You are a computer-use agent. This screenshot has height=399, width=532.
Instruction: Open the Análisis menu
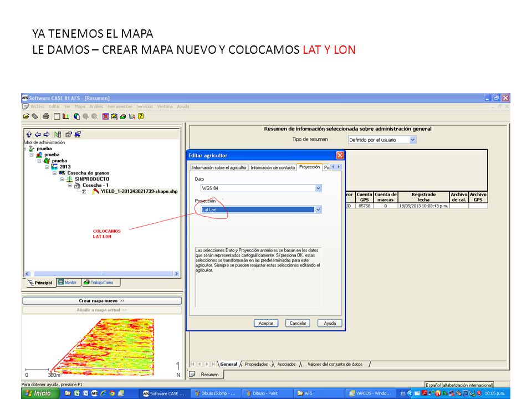[x=96, y=106]
